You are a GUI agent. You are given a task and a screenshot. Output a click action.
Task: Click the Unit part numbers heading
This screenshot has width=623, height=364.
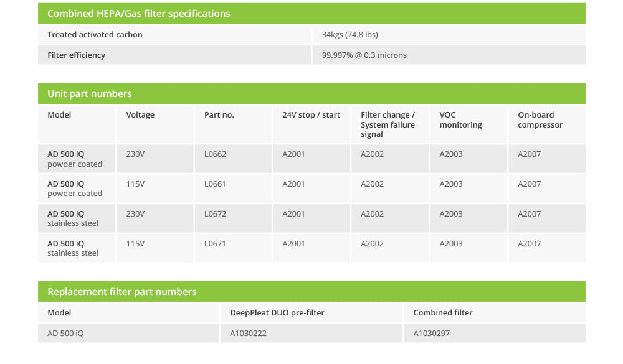pyautogui.click(x=90, y=94)
